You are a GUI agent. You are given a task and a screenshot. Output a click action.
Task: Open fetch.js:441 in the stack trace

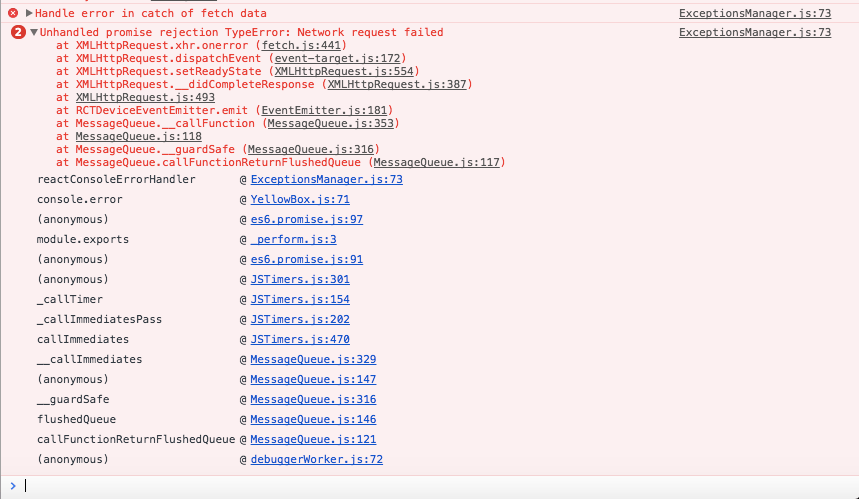point(301,45)
